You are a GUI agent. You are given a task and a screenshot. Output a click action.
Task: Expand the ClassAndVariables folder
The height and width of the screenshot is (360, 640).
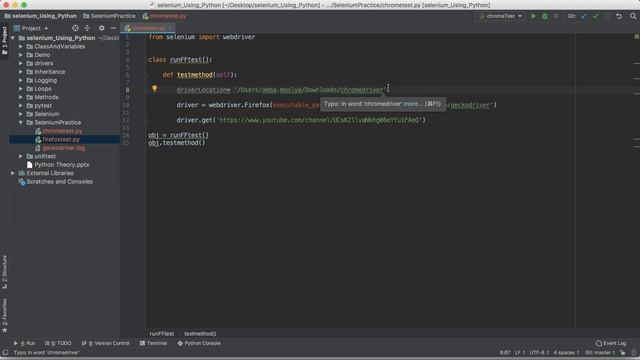coord(21,47)
